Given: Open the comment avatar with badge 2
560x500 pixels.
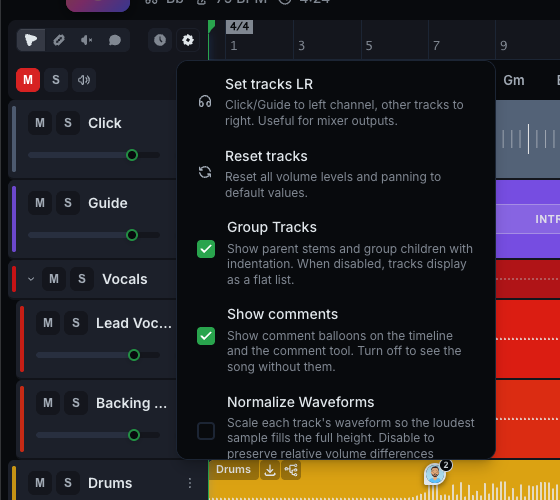Looking at the screenshot, I should coord(435,475).
